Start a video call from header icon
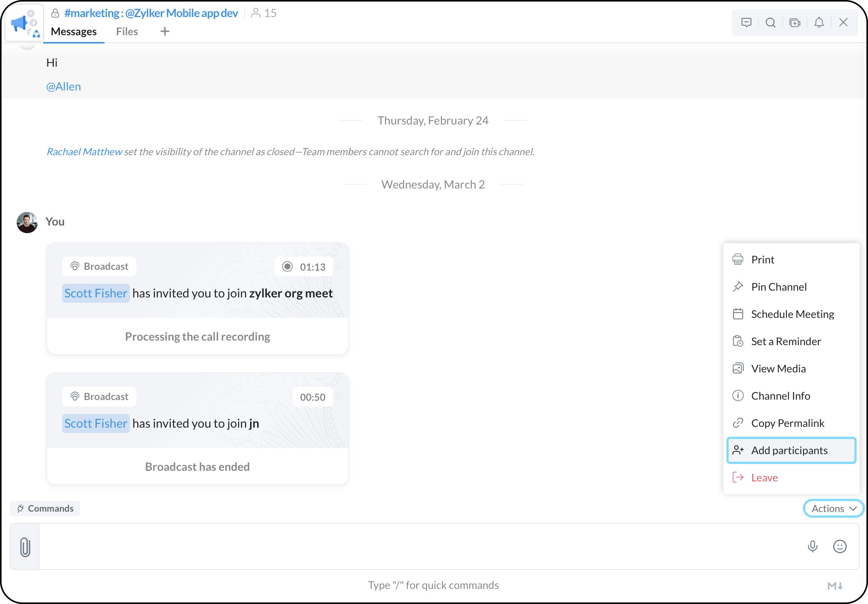Screen dimensions: 868x604 click(x=795, y=23)
